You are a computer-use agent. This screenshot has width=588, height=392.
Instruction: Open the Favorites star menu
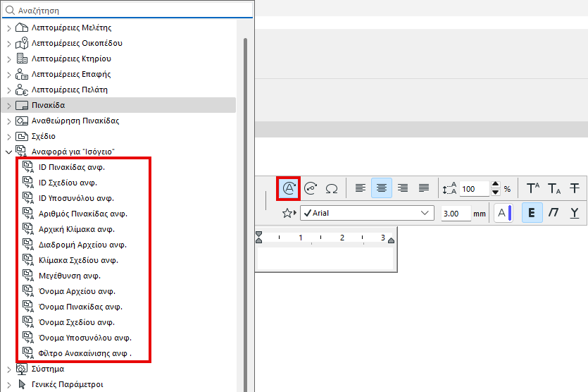click(289, 213)
